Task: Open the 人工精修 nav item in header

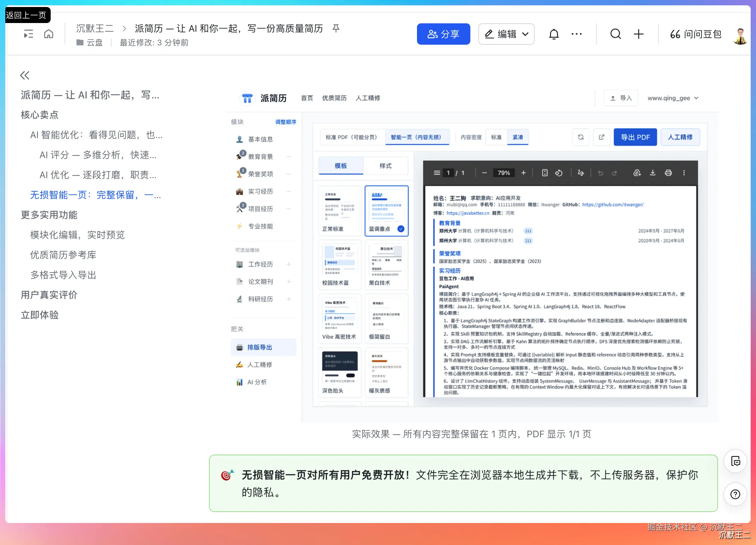Action: point(368,98)
